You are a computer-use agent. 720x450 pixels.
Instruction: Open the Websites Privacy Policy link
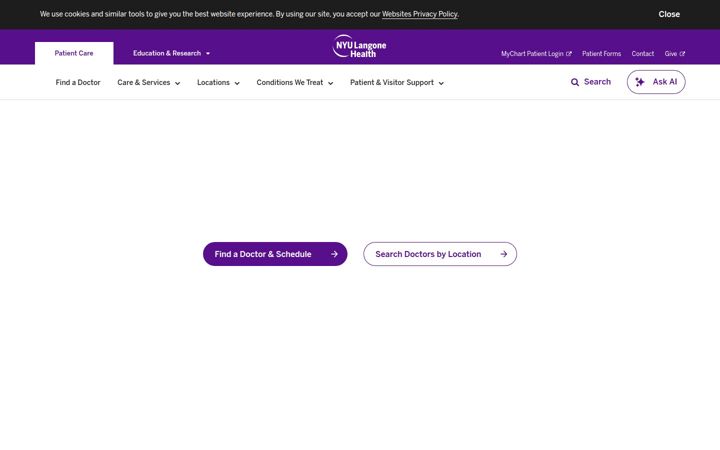(420, 14)
